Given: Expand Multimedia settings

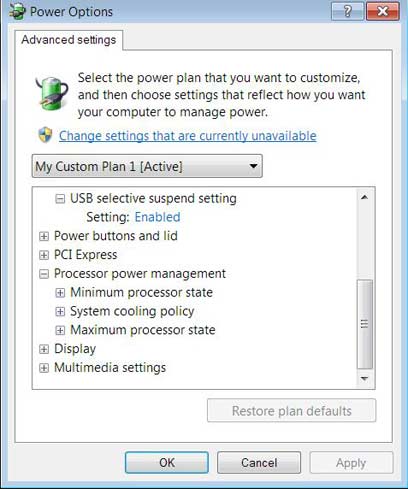Looking at the screenshot, I should [x=44, y=368].
